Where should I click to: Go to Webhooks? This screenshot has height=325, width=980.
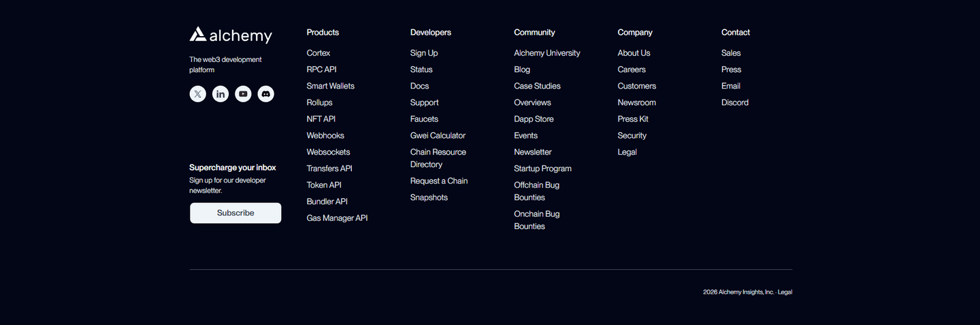click(x=325, y=136)
